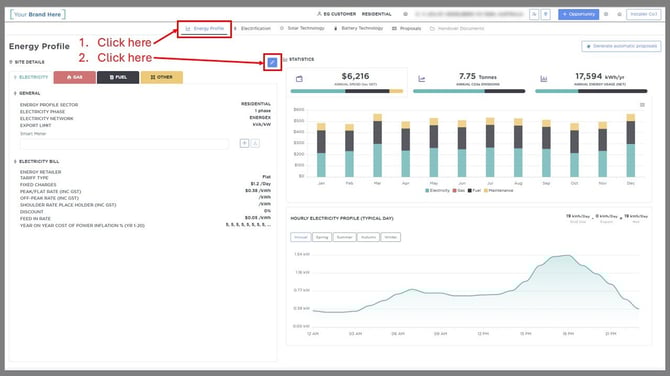Image resolution: width=670 pixels, height=376 pixels.
Task: Click the upload icon beside Smart Meter
Action: point(255,143)
